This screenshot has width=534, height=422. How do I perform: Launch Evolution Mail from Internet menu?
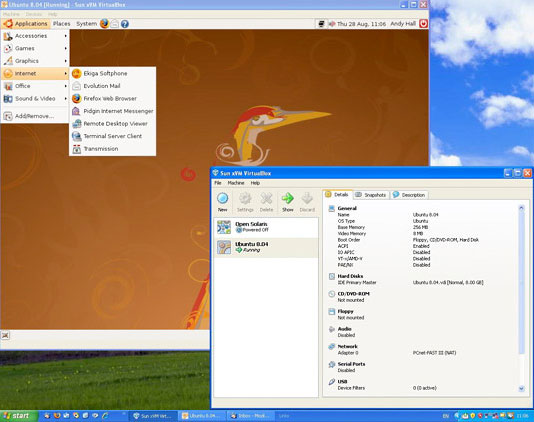click(x=112, y=86)
